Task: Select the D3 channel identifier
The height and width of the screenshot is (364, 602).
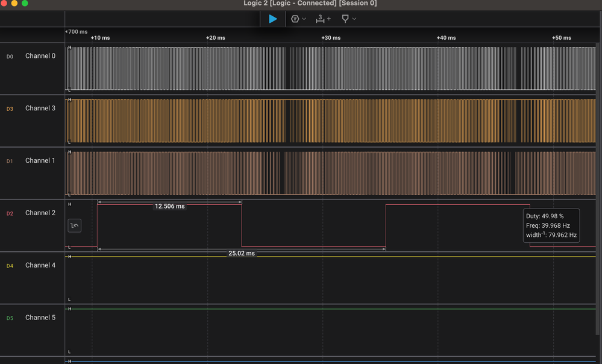Action: [x=10, y=108]
